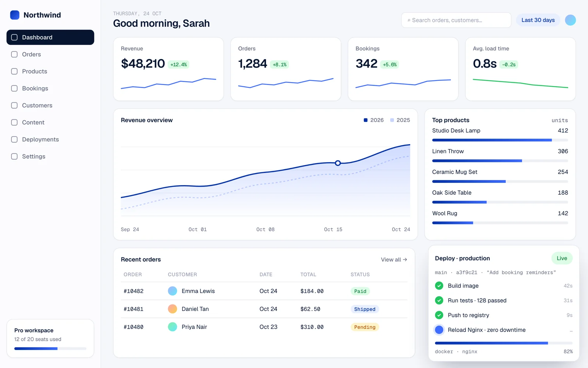The height and width of the screenshot is (368, 588).
Task: Click the Run tests green check icon
Action: [439, 300]
